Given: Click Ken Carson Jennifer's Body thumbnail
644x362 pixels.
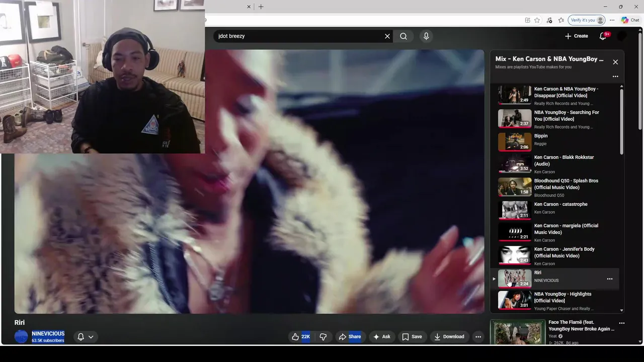Looking at the screenshot, I should pyautogui.click(x=515, y=255).
